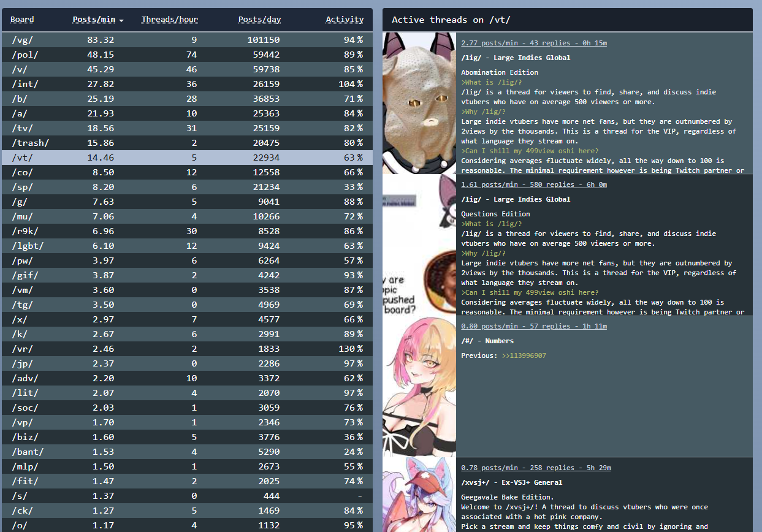Select the /x/ board row
This screenshot has width=762, height=532.
(187, 319)
